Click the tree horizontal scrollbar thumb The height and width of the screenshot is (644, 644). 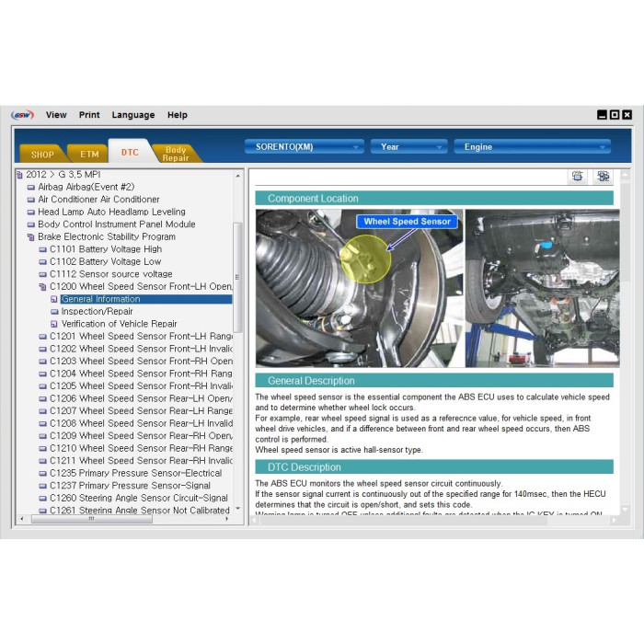pyautogui.click(x=92, y=519)
